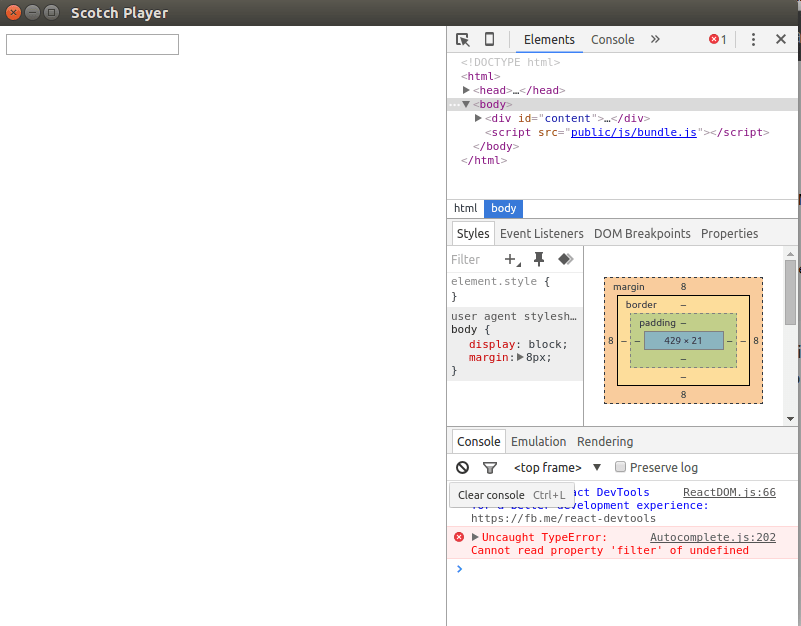The height and width of the screenshot is (626, 801).
Task: Activate the inspect element picker icon
Action: [x=462, y=39]
